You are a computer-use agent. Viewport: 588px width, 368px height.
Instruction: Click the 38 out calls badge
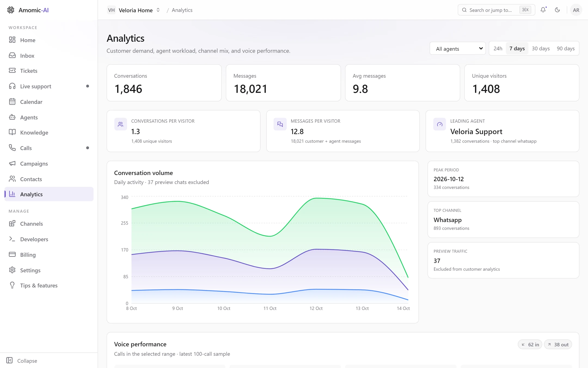point(558,345)
